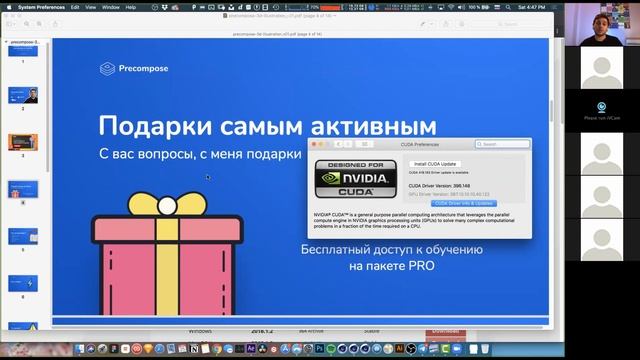Open Finder from the dock
640x360 pixels.
pos(79,349)
